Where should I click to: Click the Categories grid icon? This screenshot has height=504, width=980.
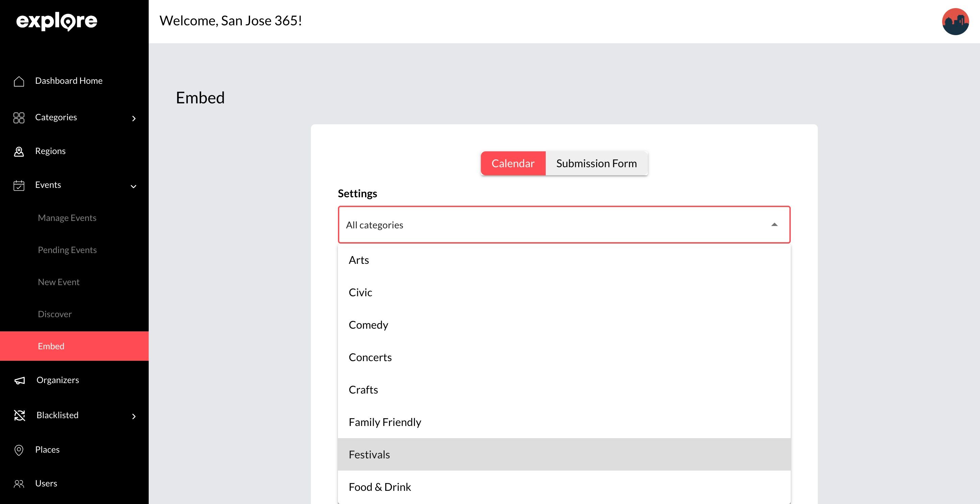19,118
